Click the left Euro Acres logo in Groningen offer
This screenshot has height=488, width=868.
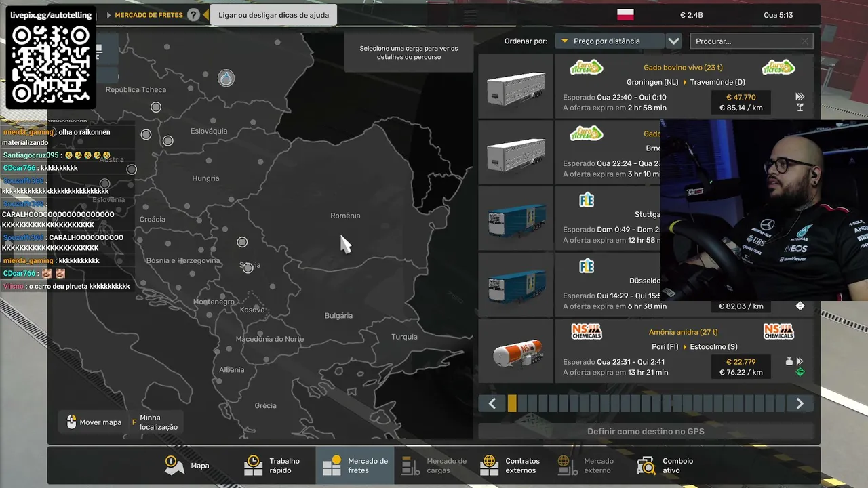(x=587, y=67)
